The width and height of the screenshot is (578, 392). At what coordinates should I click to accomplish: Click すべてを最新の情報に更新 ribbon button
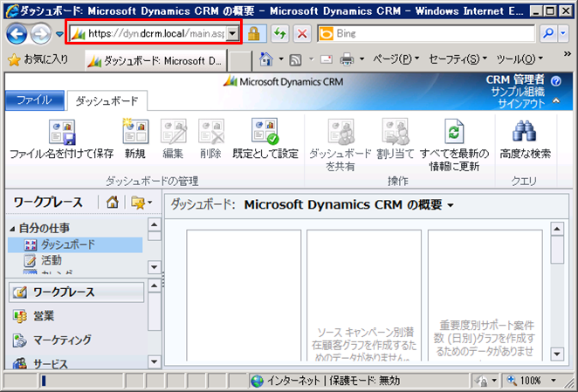pos(454,146)
